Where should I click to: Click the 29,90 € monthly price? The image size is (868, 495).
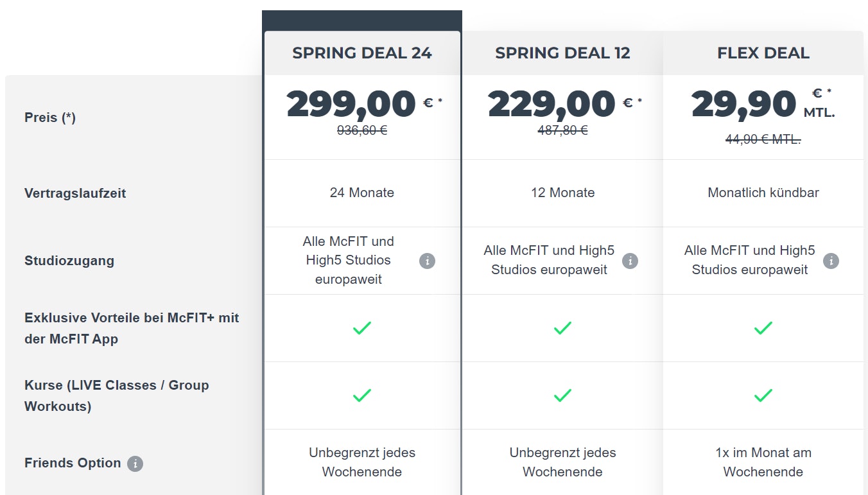click(x=744, y=104)
